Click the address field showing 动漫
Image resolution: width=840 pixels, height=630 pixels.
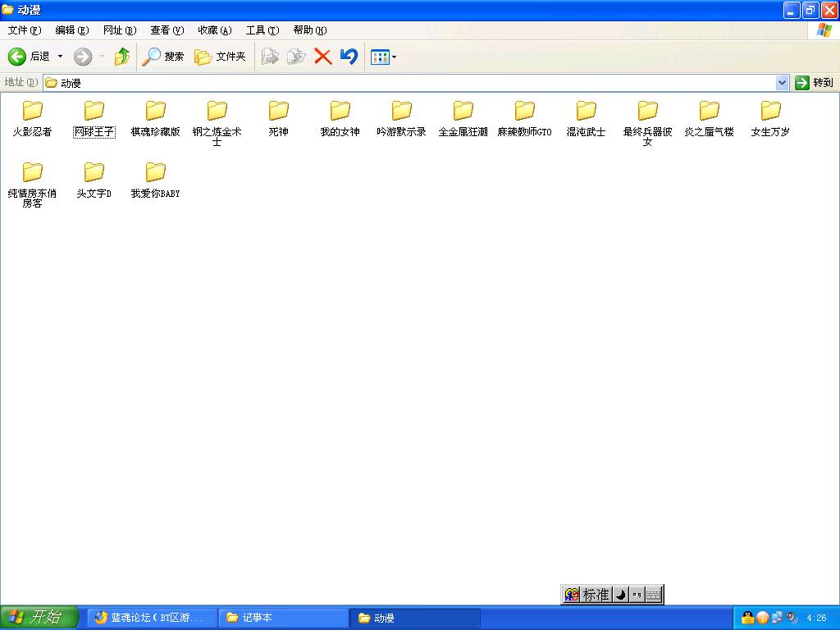[410, 83]
